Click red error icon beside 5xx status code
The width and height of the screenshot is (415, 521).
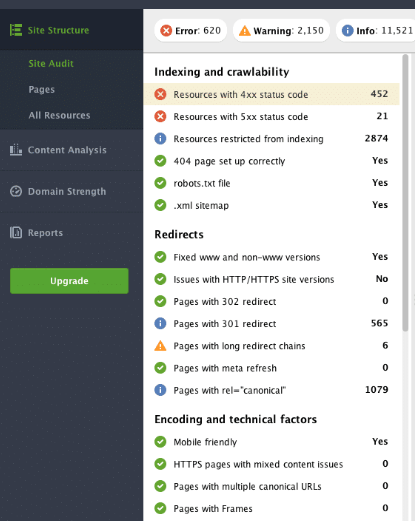(160, 117)
